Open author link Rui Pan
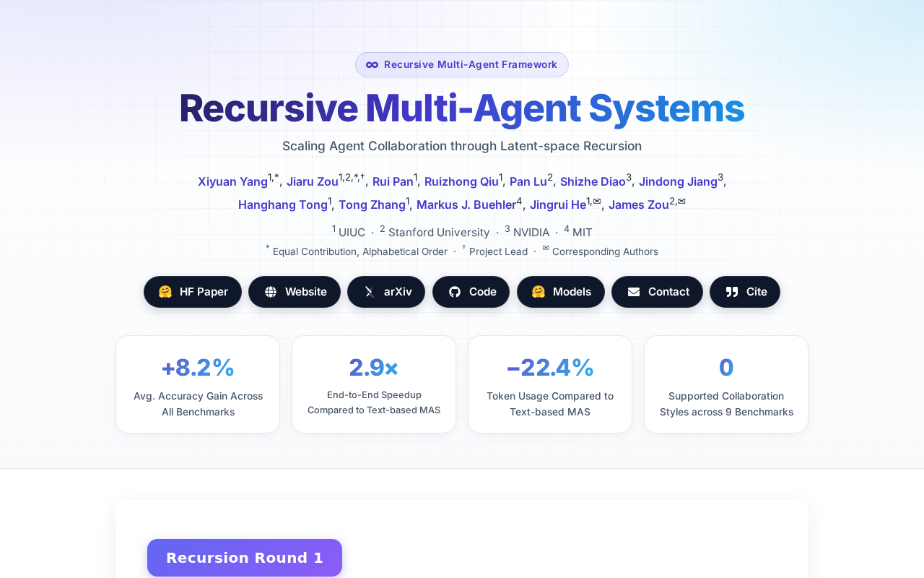924x578 pixels. pos(393,182)
